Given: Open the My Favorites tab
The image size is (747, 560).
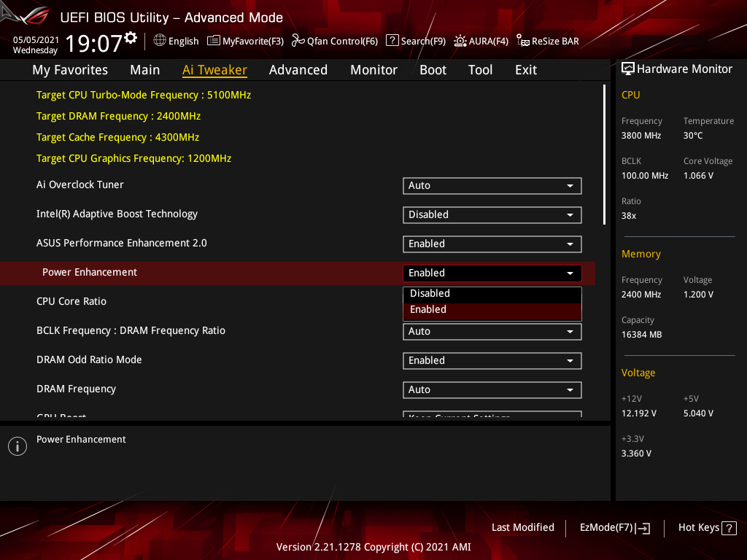Looking at the screenshot, I should (x=70, y=70).
